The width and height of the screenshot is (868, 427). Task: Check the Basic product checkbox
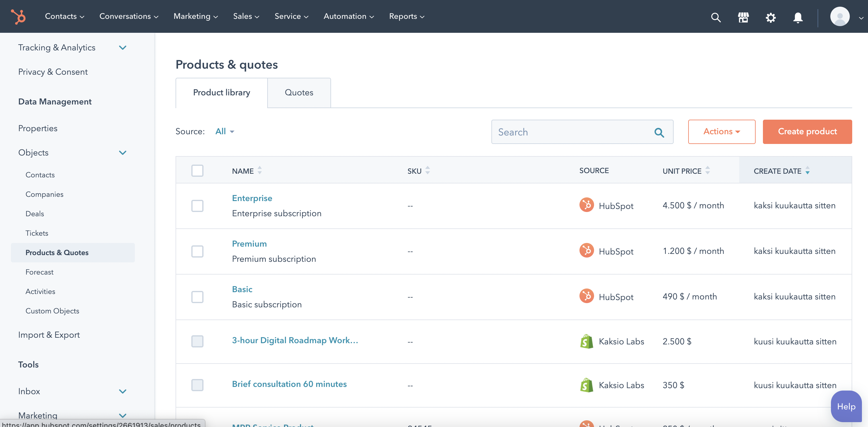197,297
